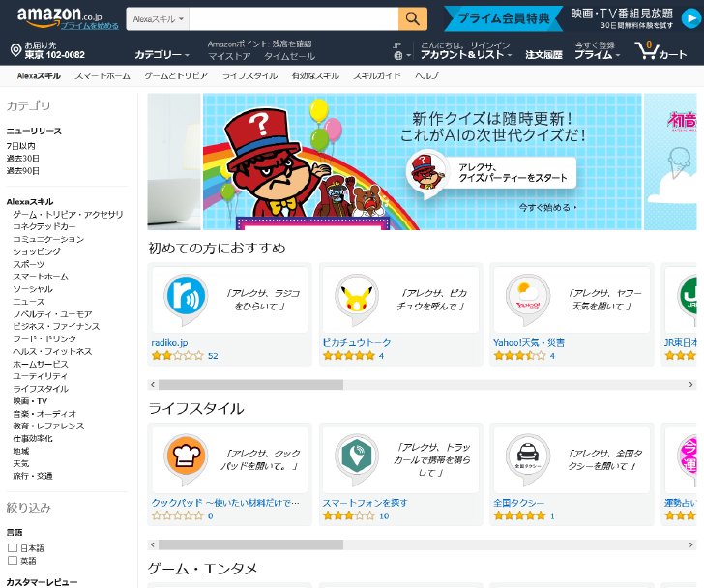Click the delivery address 東京 102-0082
704x588 pixels.
(x=55, y=55)
